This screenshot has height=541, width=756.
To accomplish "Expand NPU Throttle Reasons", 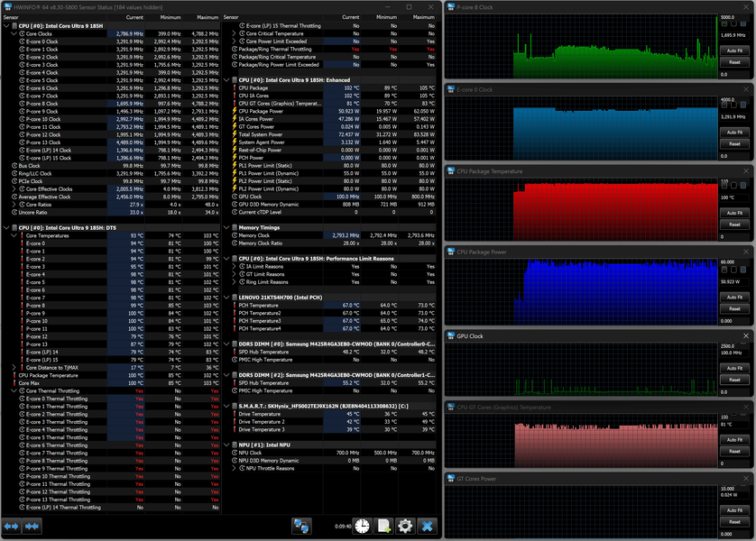I will (235, 468).
